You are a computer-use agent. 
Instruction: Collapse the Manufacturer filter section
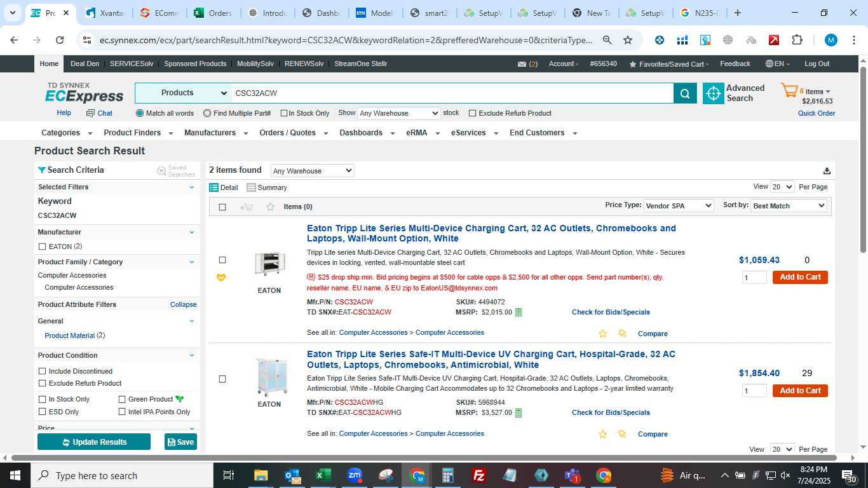tap(192, 232)
